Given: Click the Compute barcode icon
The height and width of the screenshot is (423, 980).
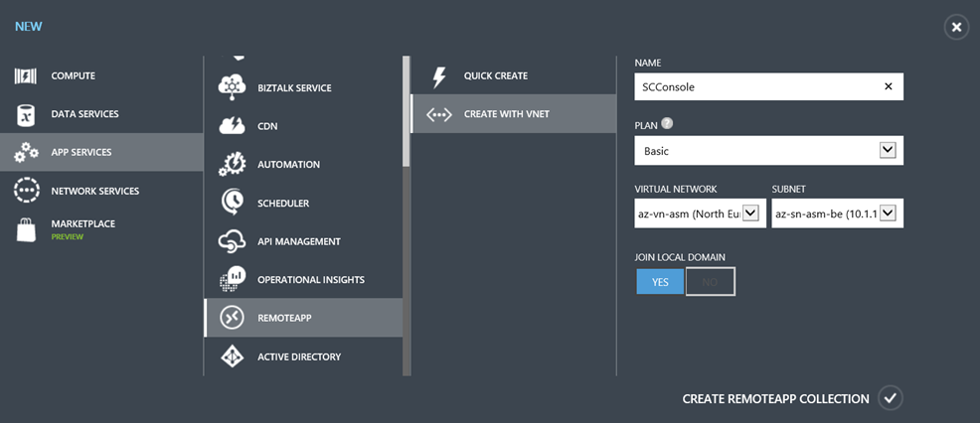Looking at the screenshot, I should [x=27, y=76].
